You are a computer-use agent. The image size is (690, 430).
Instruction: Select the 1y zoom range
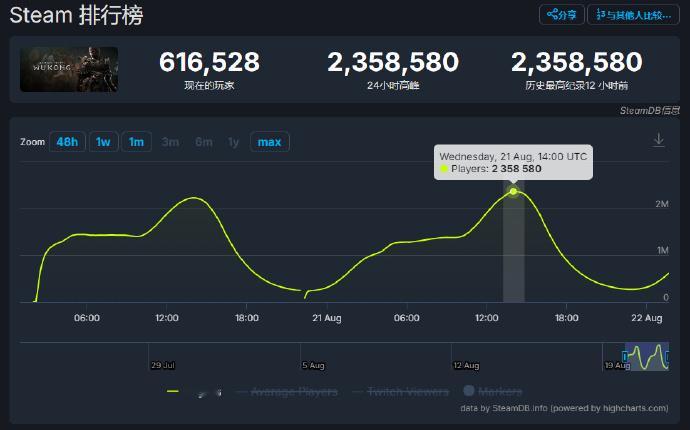[233, 142]
